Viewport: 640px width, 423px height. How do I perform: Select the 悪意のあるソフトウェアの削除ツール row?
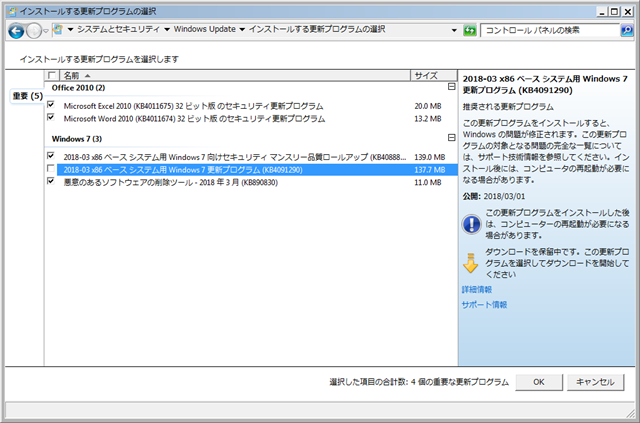point(171,183)
